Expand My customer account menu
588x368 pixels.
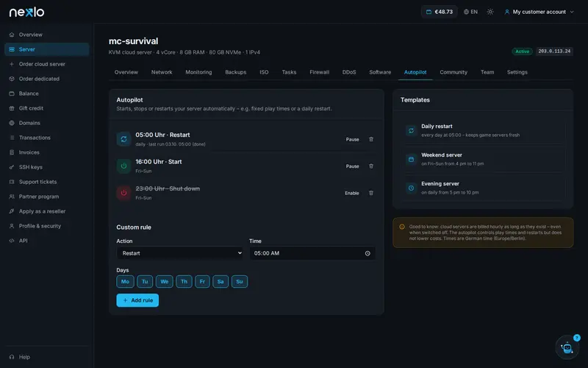[x=539, y=12]
